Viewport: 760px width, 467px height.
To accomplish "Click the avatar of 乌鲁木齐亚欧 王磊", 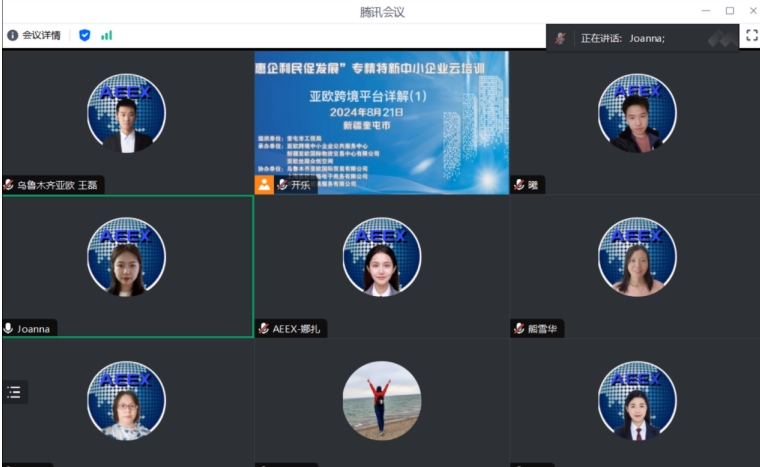I will [126, 113].
